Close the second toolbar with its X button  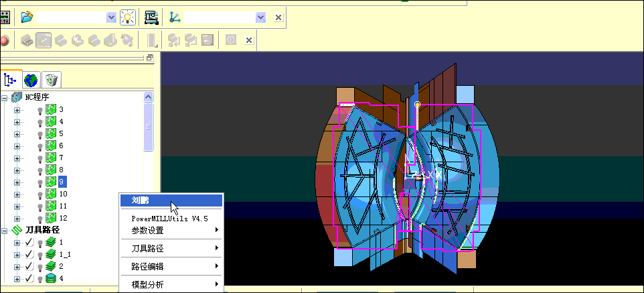pyautogui.click(x=248, y=40)
